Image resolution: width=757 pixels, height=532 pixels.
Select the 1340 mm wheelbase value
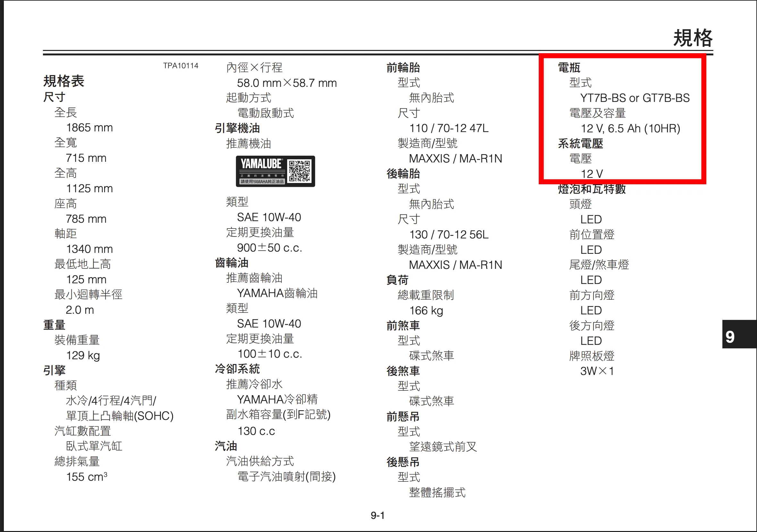click(x=89, y=249)
